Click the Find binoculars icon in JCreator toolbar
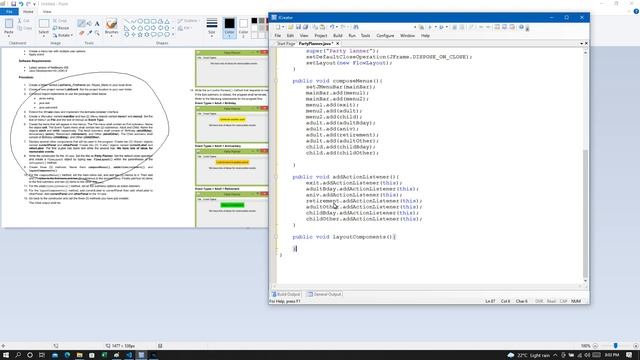The height and width of the screenshot is (360, 640). point(356,27)
